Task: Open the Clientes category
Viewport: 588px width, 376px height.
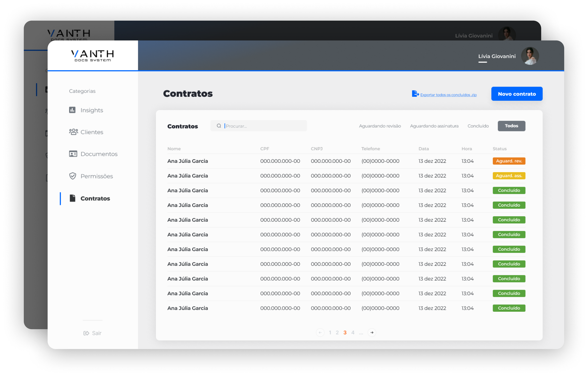Action: 86,132
